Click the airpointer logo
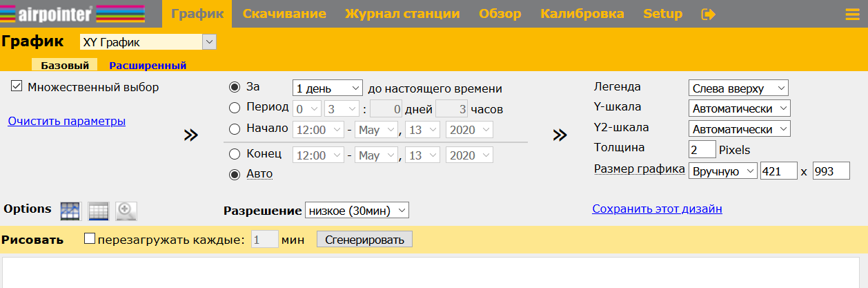The width and height of the screenshot is (868, 288). (72, 14)
